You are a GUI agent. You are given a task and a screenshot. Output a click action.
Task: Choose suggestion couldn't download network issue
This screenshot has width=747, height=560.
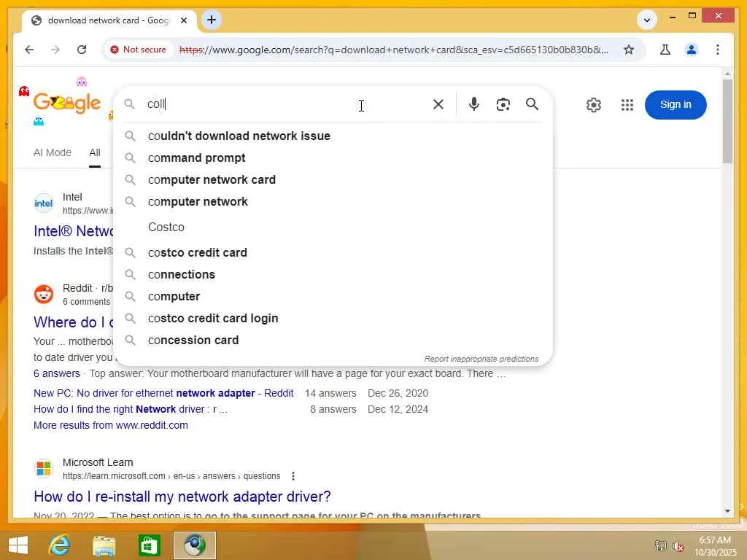tap(333, 136)
